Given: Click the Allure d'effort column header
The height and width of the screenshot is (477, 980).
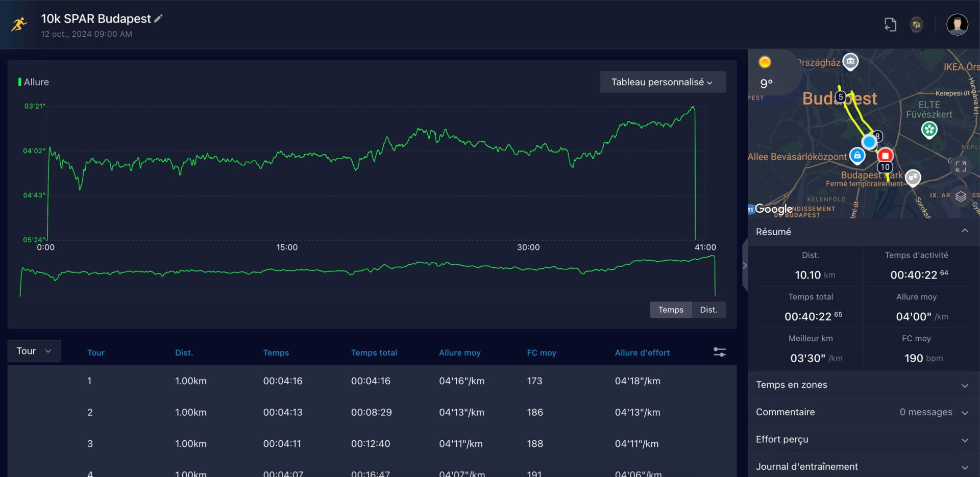Looking at the screenshot, I should [643, 353].
